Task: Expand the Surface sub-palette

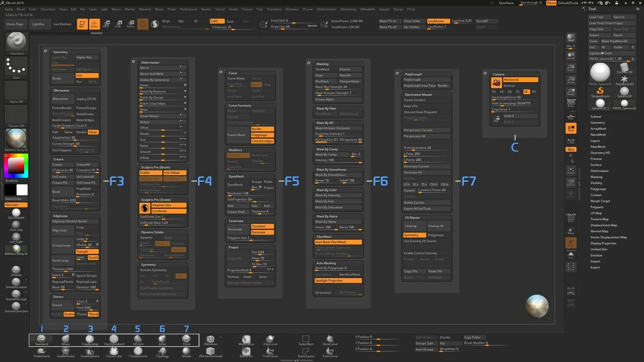Action: (x=596, y=165)
